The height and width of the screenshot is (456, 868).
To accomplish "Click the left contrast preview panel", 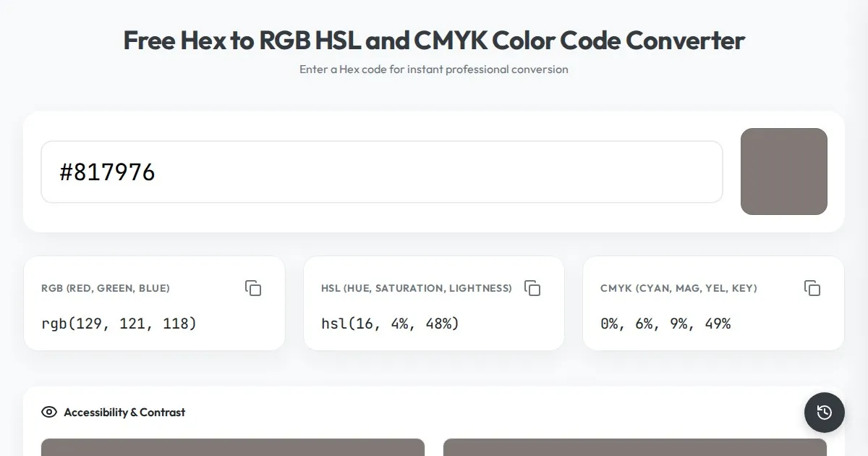I will [x=233, y=447].
